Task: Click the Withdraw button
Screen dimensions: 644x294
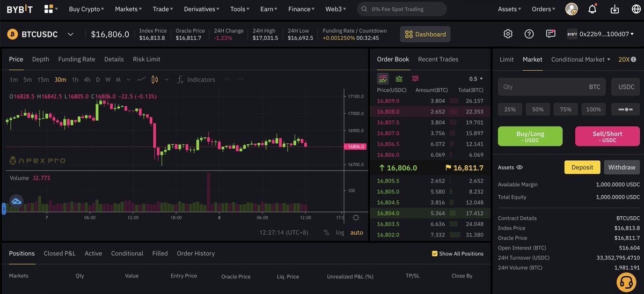Action: [622, 167]
